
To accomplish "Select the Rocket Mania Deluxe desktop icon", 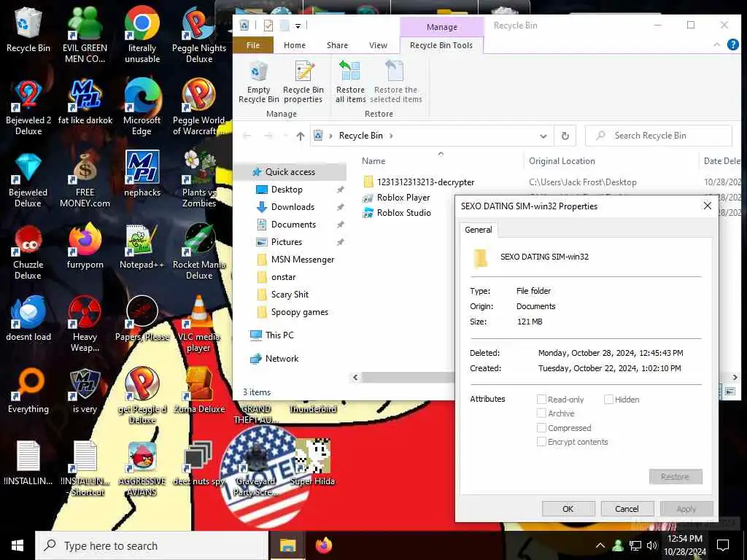I will [199, 252].
